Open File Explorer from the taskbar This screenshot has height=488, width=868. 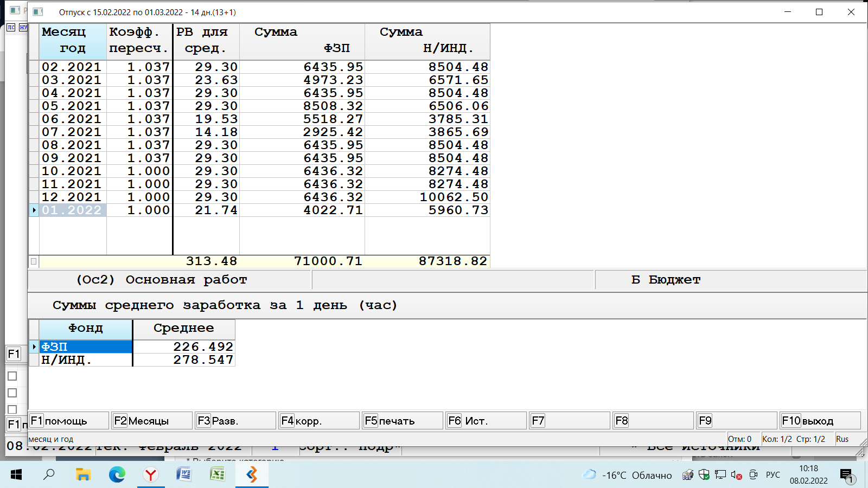83,475
